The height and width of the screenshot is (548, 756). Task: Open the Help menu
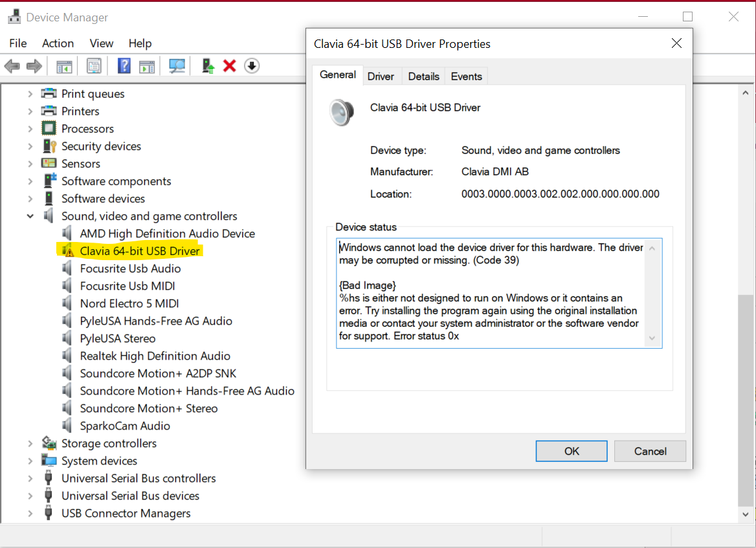(x=140, y=43)
